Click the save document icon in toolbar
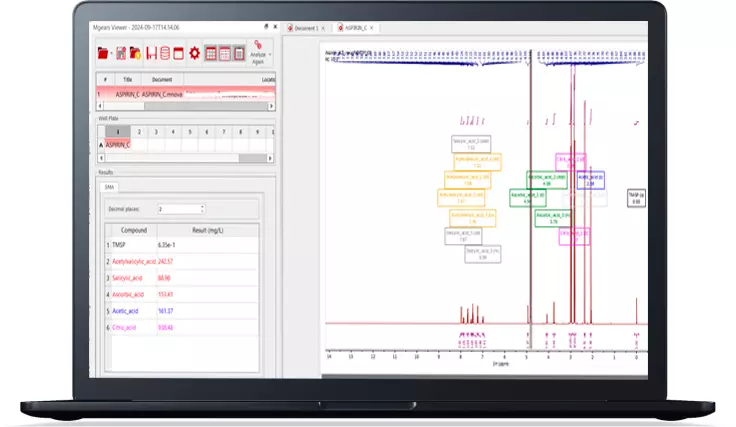This screenshot has height=427, width=736. point(120,53)
